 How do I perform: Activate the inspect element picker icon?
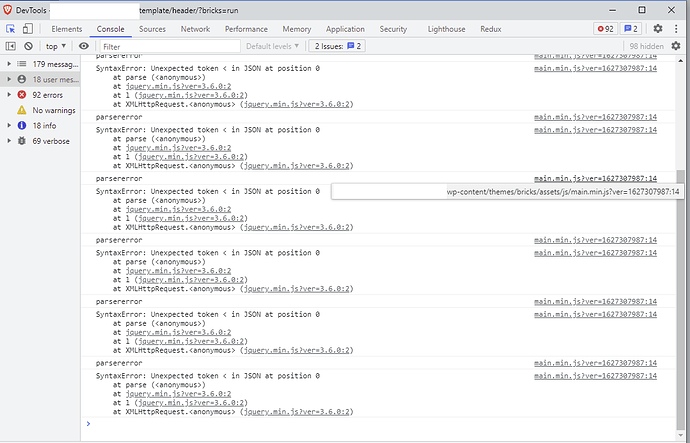tap(10, 29)
